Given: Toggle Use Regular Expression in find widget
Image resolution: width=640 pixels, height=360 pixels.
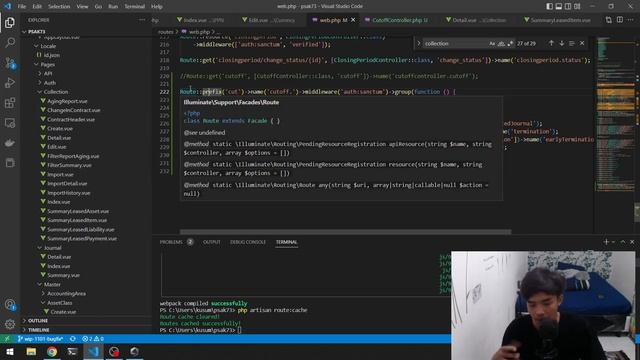Looking at the screenshot, I should click(510, 44).
